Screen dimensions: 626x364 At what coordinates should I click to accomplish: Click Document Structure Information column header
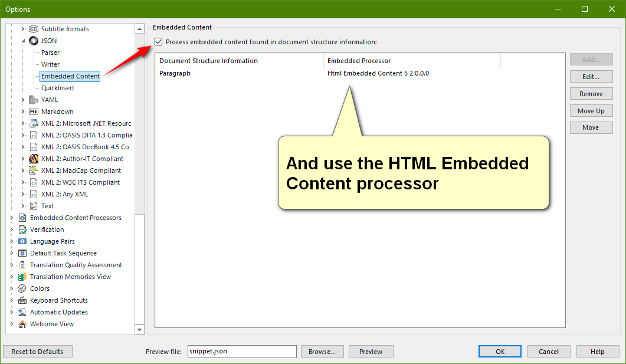tap(240, 61)
